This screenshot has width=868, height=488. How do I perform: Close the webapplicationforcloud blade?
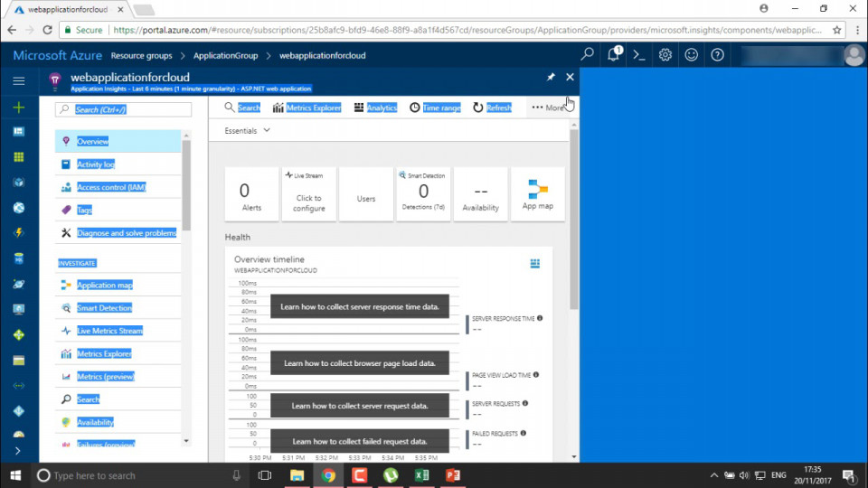tap(570, 77)
